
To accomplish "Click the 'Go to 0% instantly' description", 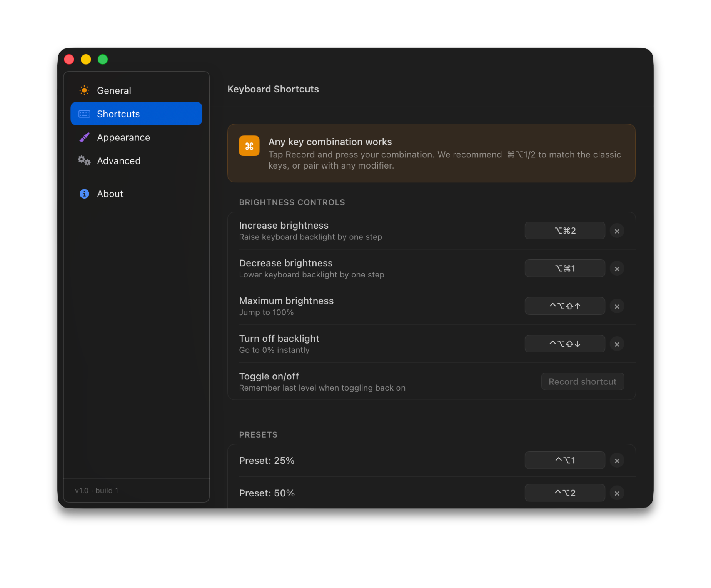I will click(274, 350).
